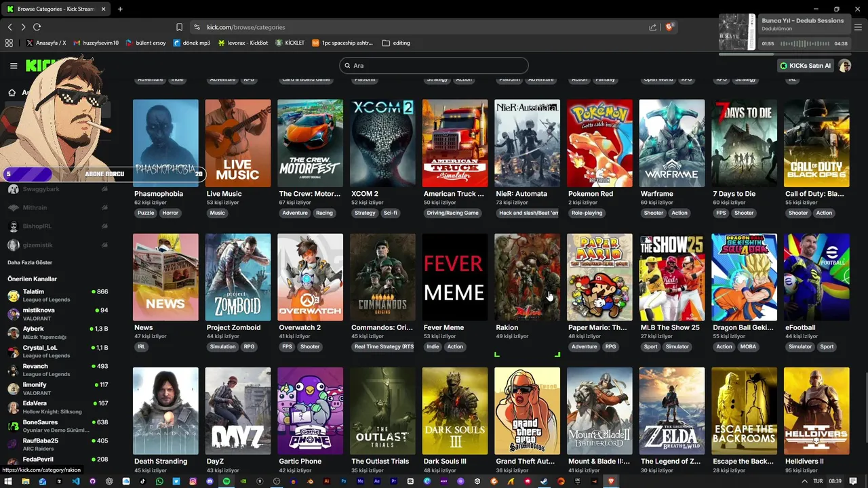The height and width of the screenshot is (488, 868).
Task: Open Adobe Photoshop from the taskbar
Action: (344, 481)
